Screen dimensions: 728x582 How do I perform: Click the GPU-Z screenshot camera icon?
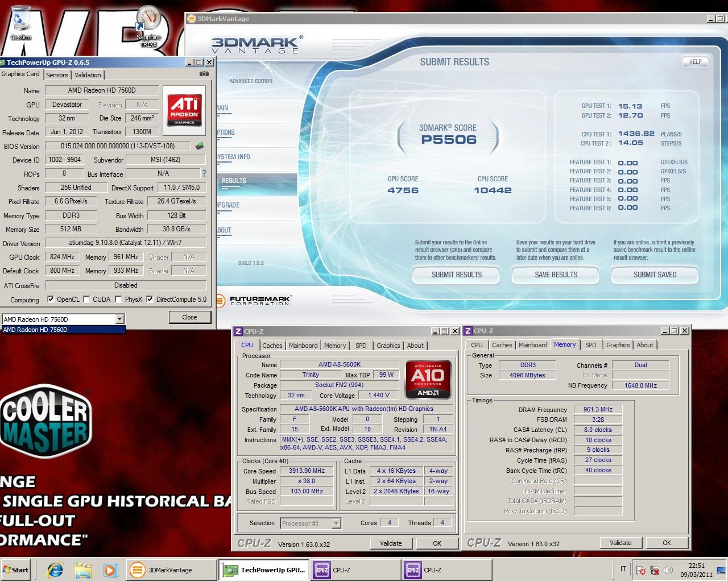coord(204,74)
